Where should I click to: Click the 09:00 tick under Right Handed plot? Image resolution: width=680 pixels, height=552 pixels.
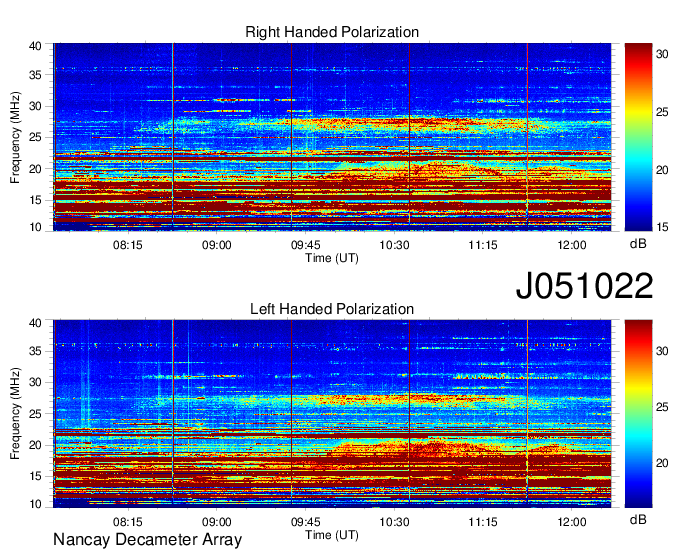click(216, 245)
